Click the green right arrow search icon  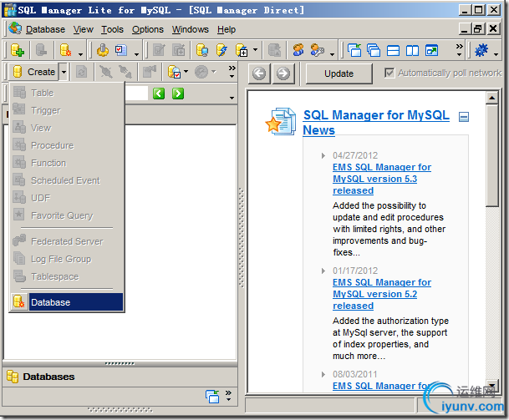point(178,94)
